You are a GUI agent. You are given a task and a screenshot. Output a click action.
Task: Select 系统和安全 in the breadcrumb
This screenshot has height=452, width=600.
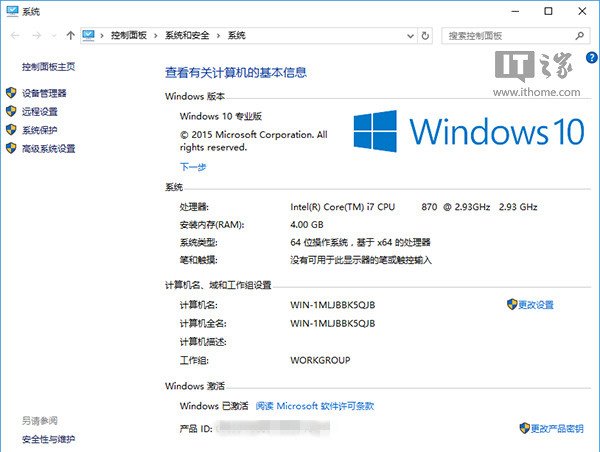pyautogui.click(x=187, y=35)
